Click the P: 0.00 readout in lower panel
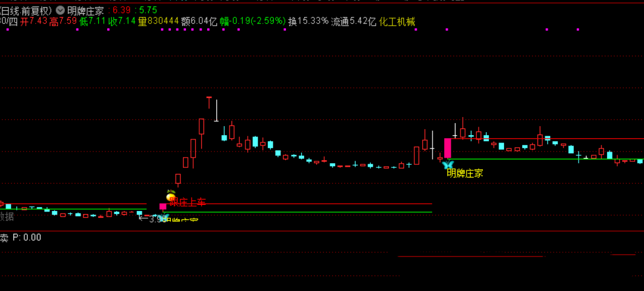Viewport: 644px width, 291px height. pyautogui.click(x=27, y=238)
